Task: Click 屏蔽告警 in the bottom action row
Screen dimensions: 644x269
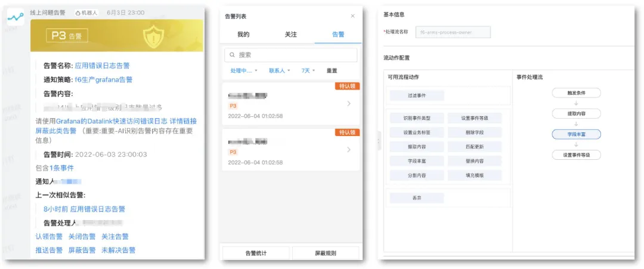Action: (x=82, y=250)
